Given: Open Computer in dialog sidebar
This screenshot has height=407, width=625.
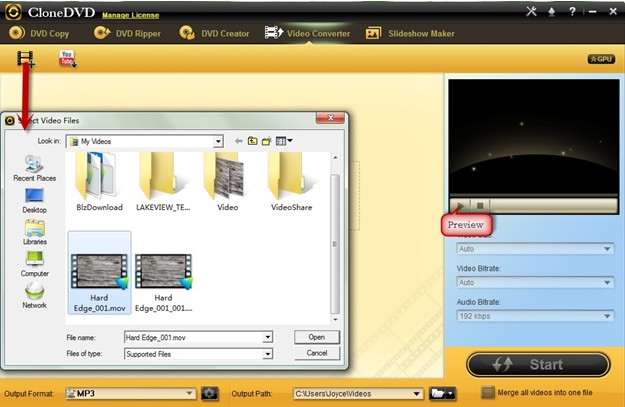Looking at the screenshot, I should [34, 264].
